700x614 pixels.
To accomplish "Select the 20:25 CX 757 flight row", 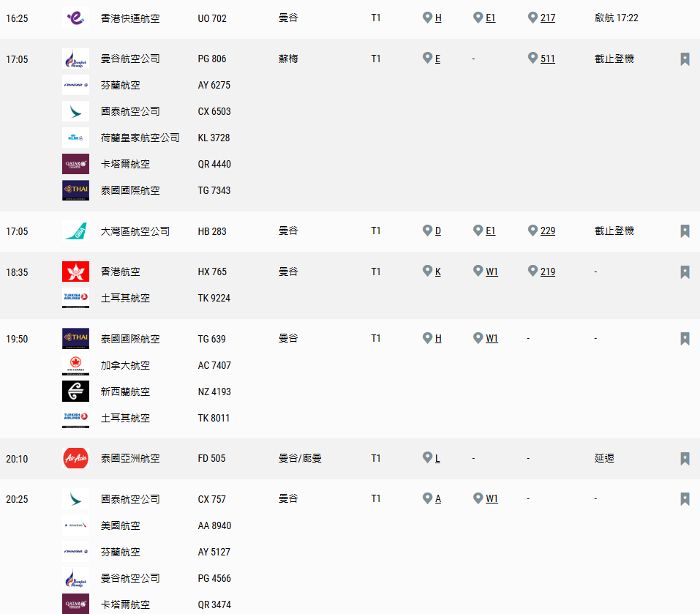I will coord(212,499).
